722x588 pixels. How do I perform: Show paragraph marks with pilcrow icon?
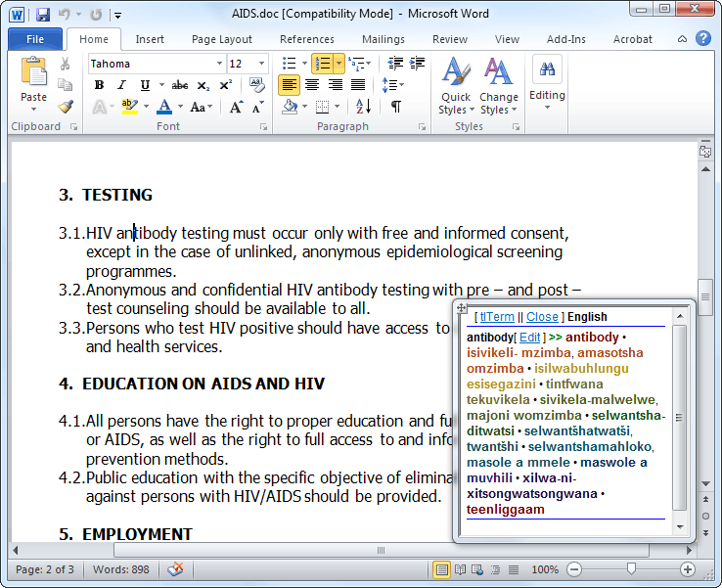(395, 107)
